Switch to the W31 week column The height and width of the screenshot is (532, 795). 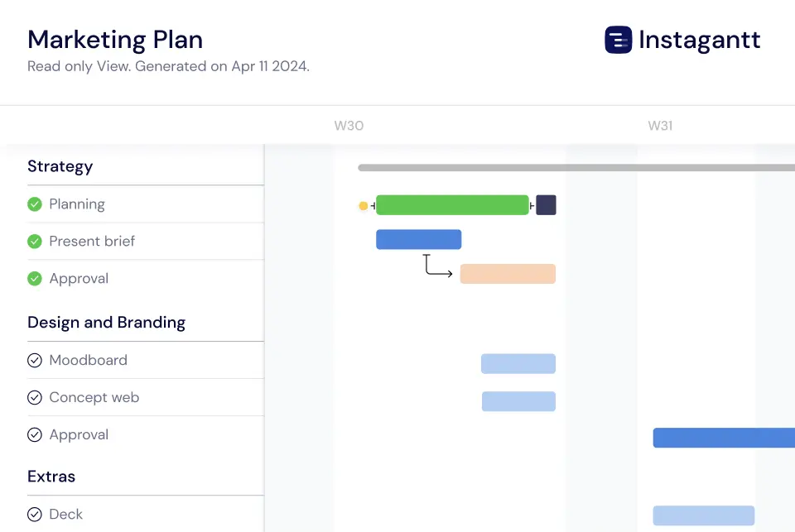point(660,126)
